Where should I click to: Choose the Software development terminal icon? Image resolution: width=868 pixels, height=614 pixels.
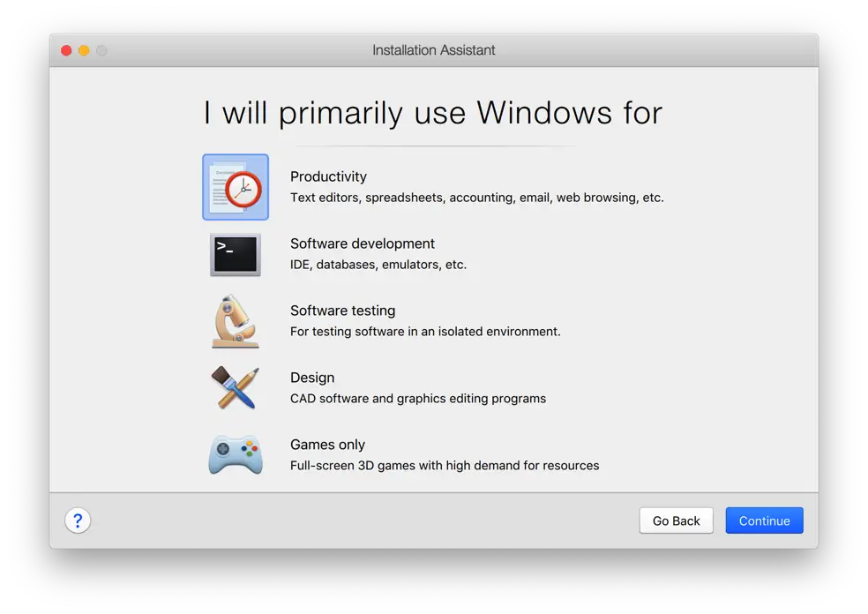(x=236, y=255)
